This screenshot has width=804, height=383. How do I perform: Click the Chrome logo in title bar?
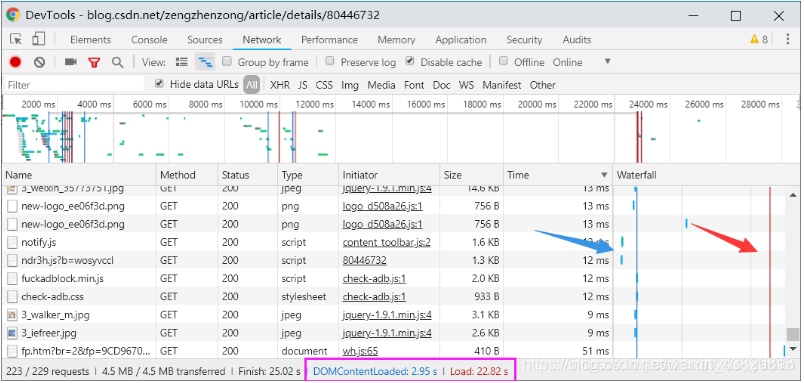coord(13,14)
